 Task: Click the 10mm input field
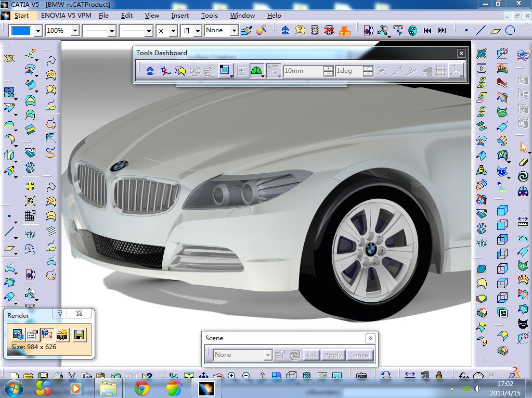(x=303, y=71)
